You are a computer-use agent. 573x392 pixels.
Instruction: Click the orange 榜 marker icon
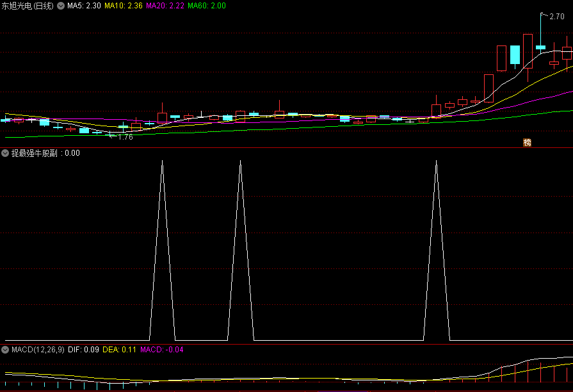click(x=527, y=143)
